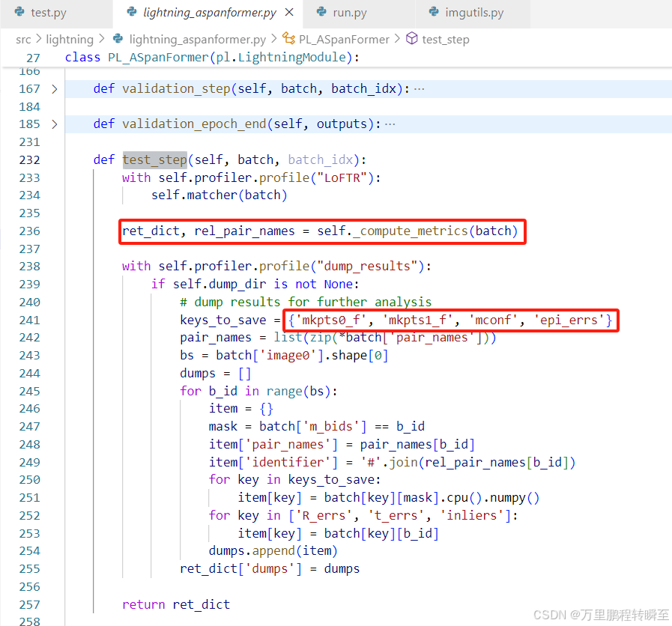
Task: Click the Python icon on the run.py tab
Action: 322,12
